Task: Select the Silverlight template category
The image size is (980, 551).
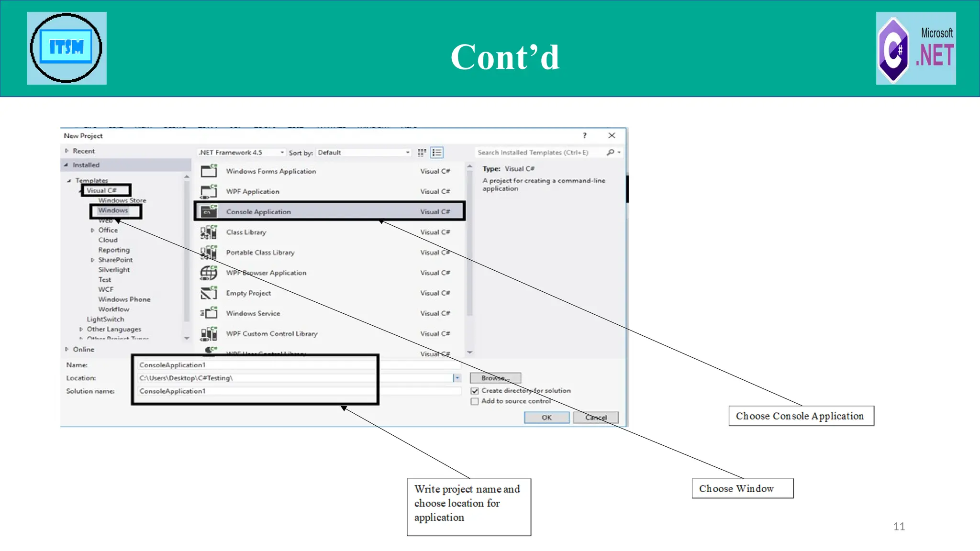Action: coord(114,270)
